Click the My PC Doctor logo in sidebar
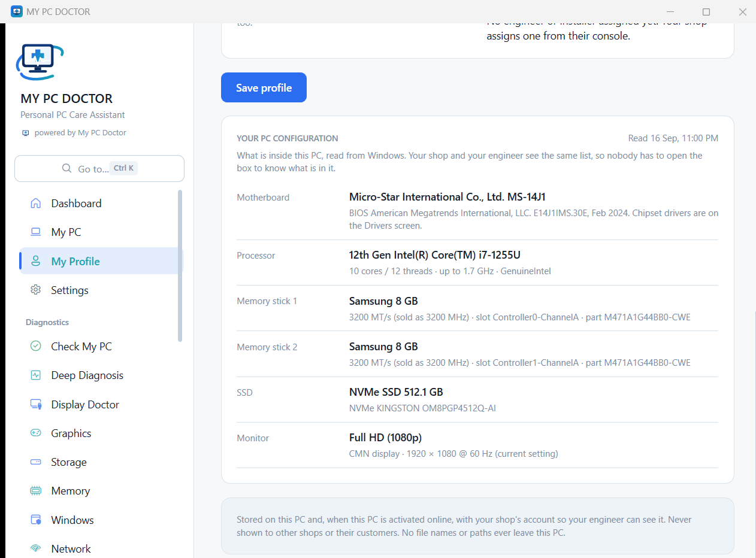The height and width of the screenshot is (558, 756). [x=40, y=62]
